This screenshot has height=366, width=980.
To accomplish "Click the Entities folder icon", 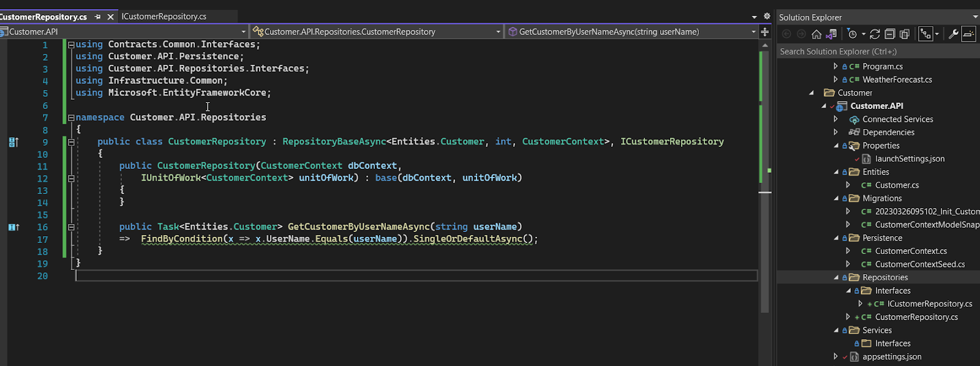I will pyautogui.click(x=854, y=172).
